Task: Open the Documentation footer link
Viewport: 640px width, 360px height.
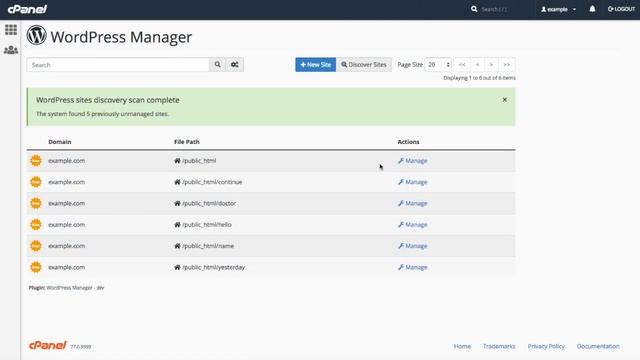Action: (x=598, y=346)
